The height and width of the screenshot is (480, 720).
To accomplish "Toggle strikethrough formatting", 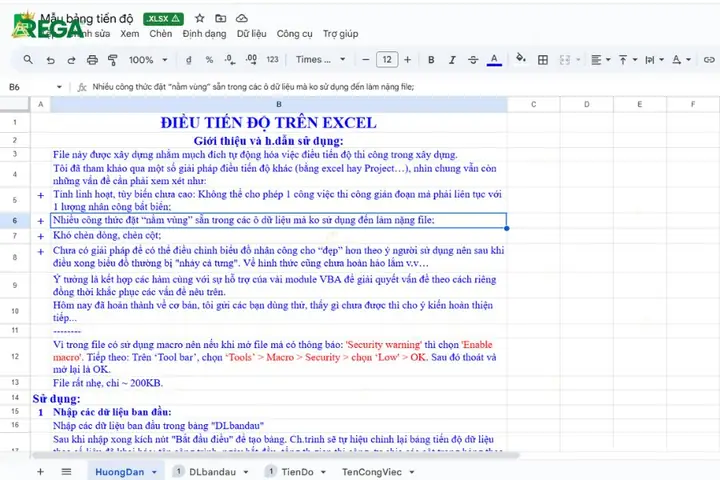I will (473, 60).
